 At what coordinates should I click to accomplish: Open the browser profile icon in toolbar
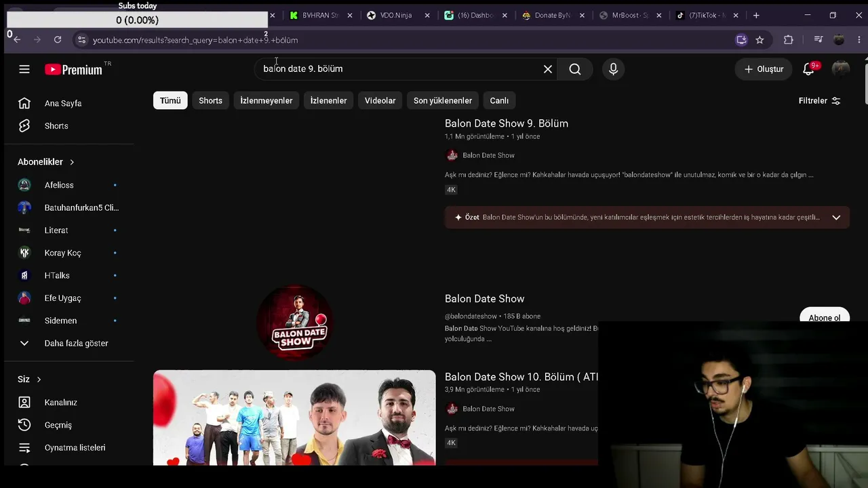pos(839,40)
